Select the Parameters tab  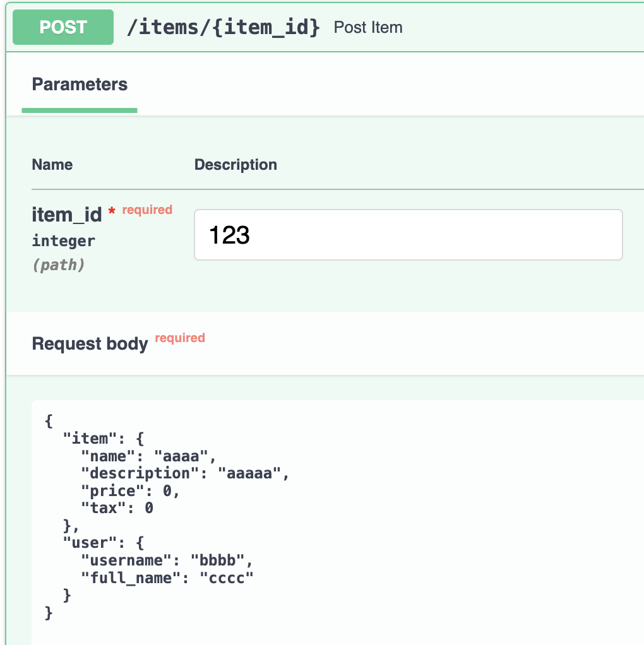point(80,85)
